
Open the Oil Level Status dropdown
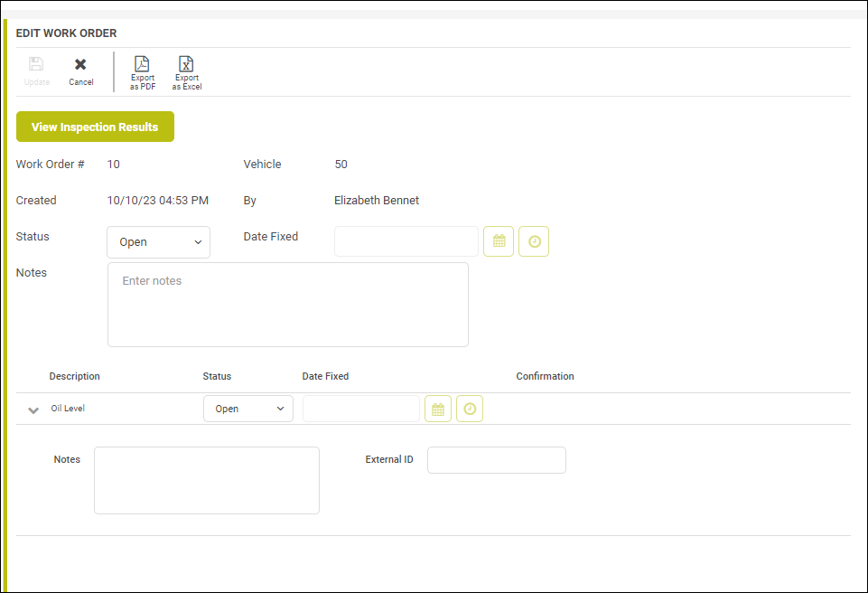tap(248, 409)
